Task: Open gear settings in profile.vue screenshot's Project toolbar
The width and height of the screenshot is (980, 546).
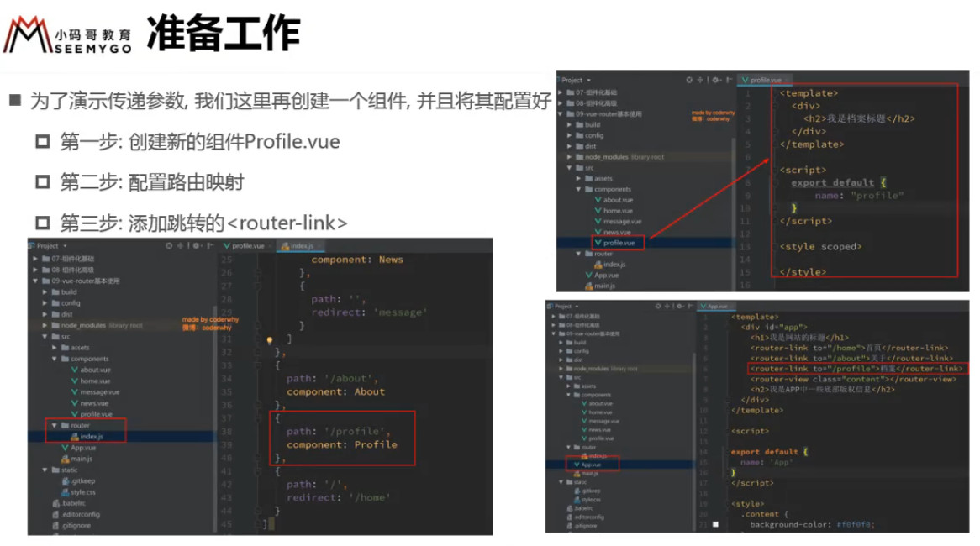Action: [715, 80]
